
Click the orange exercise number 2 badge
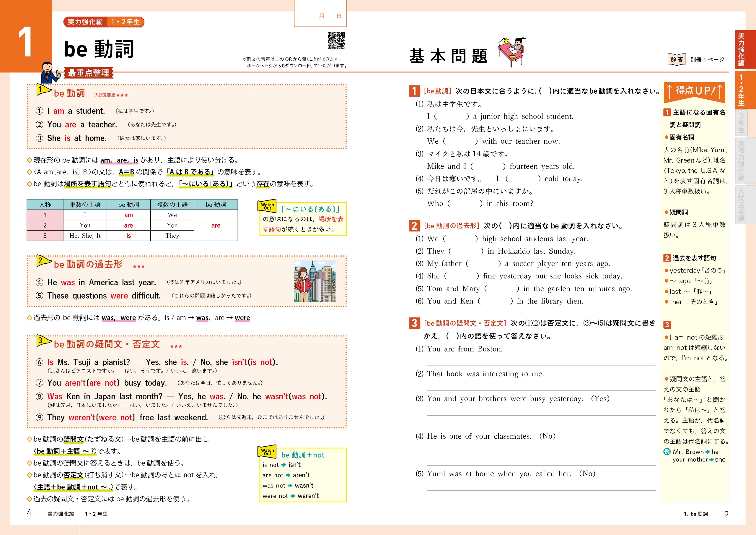click(x=414, y=226)
